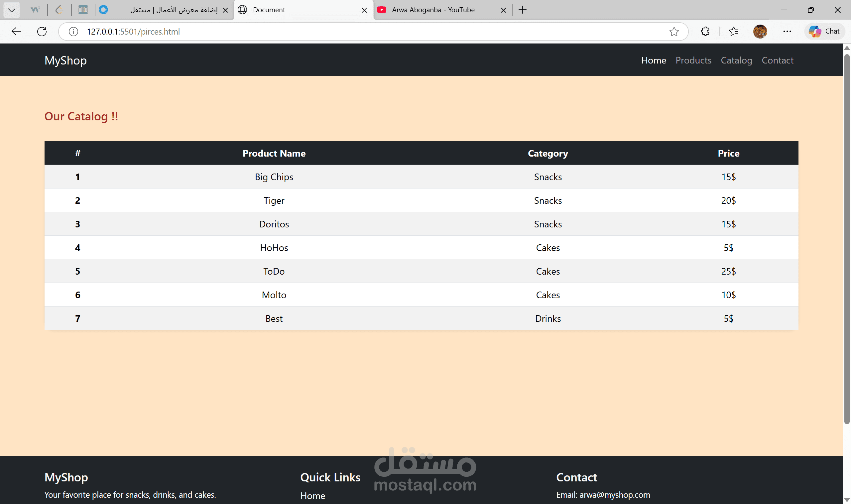The image size is (851, 504).
Task: Click the address bar URL field
Action: click(340, 32)
